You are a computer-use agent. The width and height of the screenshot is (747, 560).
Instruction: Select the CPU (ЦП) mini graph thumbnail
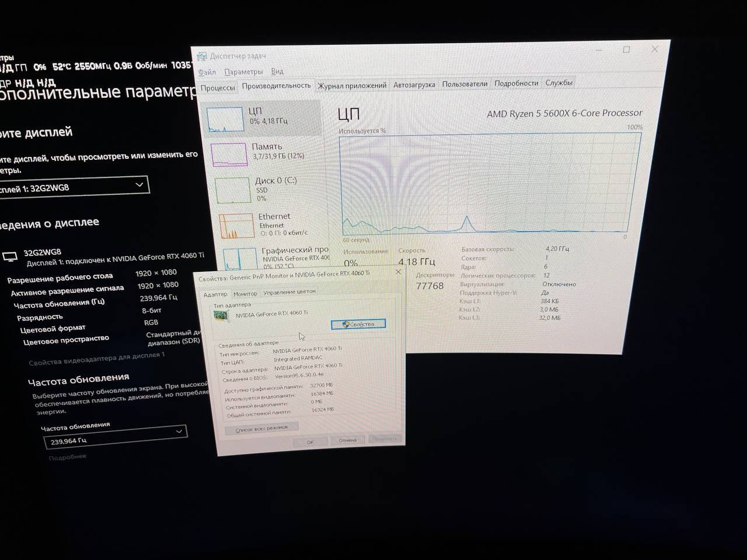coord(225,118)
